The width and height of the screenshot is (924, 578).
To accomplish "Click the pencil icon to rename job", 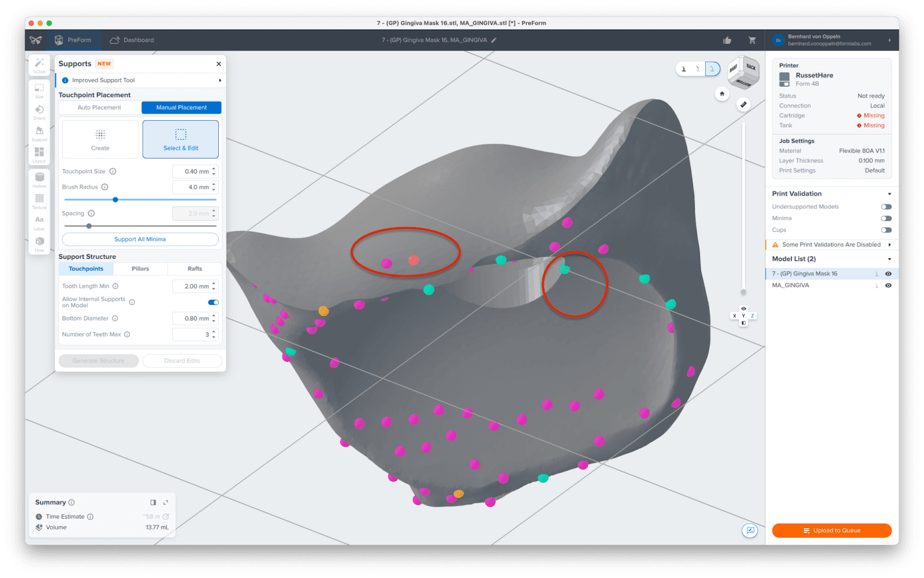I will click(x=494, y=40).
